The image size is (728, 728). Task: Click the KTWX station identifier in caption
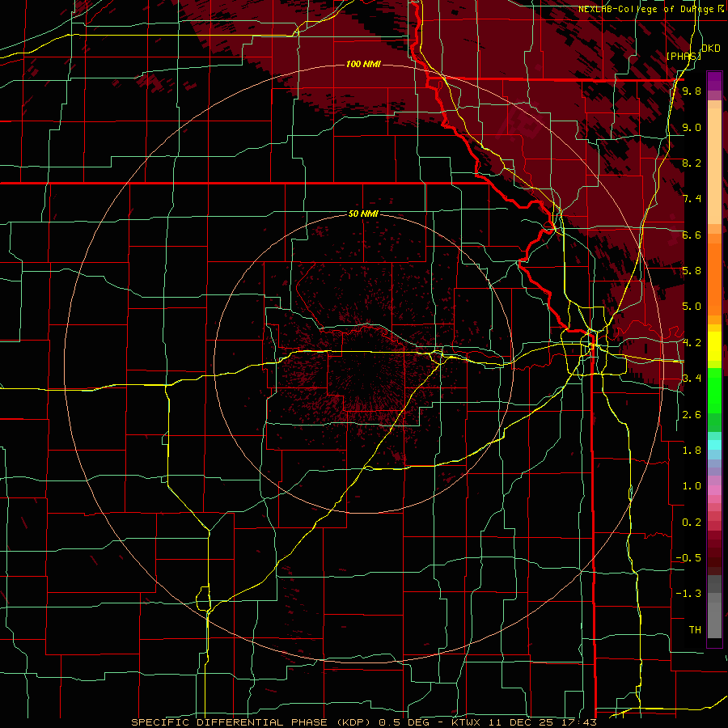coord(466,723)
